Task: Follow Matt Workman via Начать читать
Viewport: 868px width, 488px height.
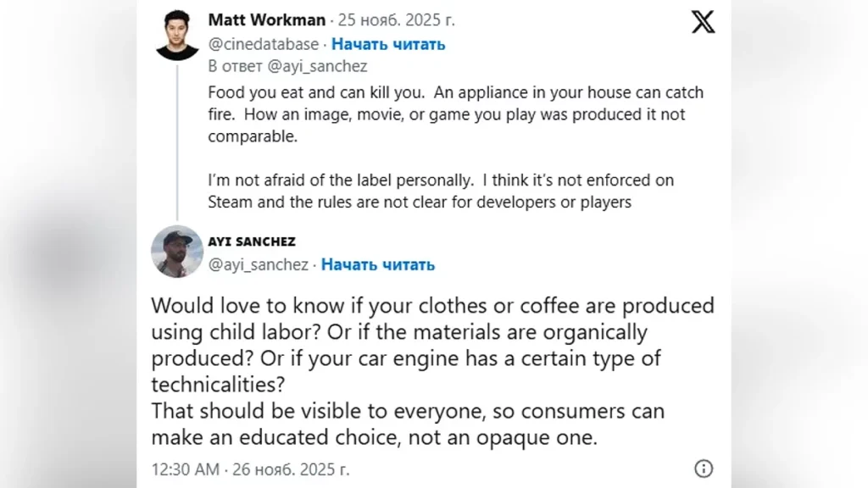Action: tap(388, 43)
